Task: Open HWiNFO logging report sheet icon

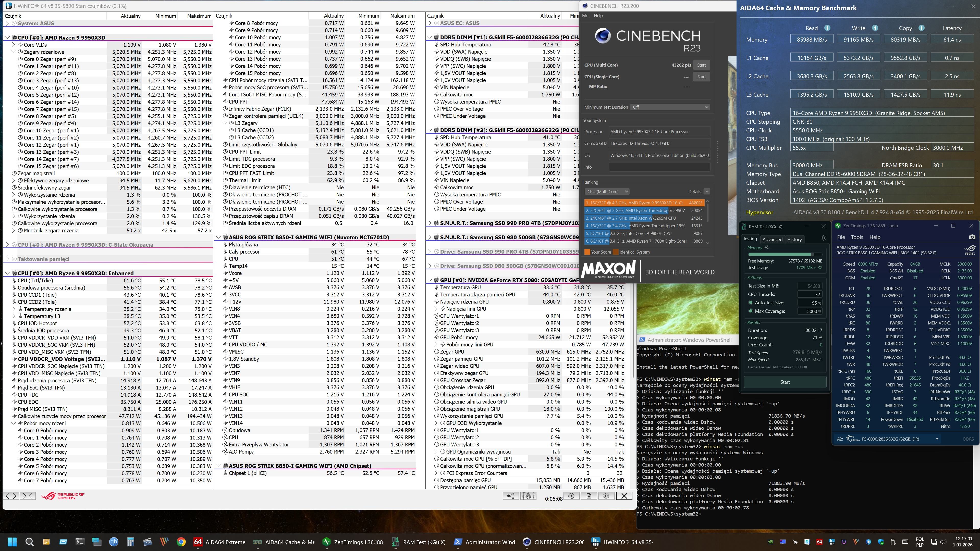Action: coord(589,496)
